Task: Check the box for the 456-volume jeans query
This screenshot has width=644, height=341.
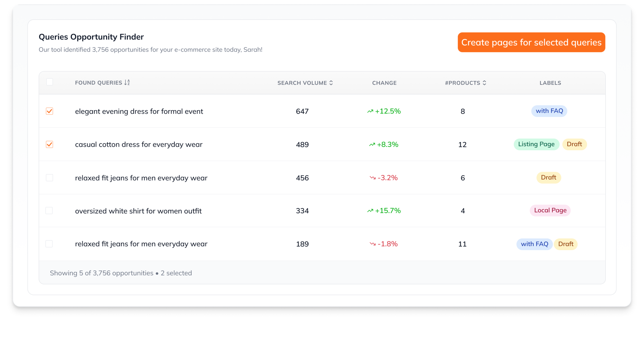Action: pyautogui.click(x=50, y=178)
